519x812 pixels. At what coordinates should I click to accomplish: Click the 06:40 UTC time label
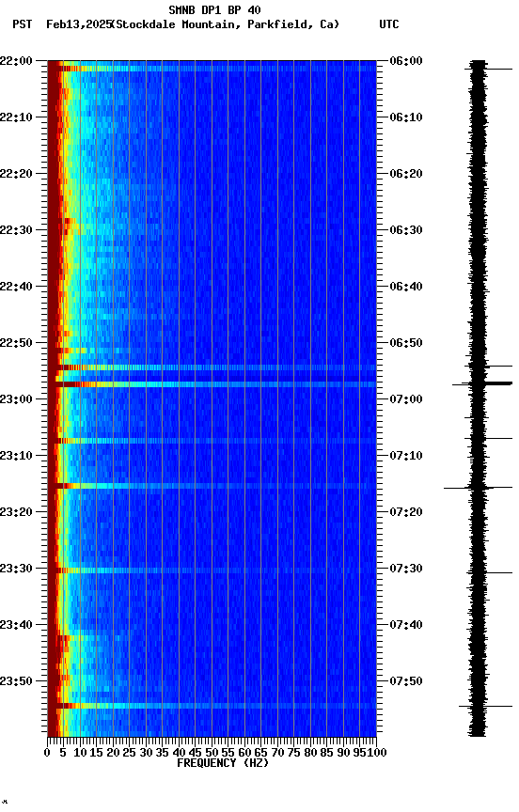pyautogui.click(x=405, y=287)
